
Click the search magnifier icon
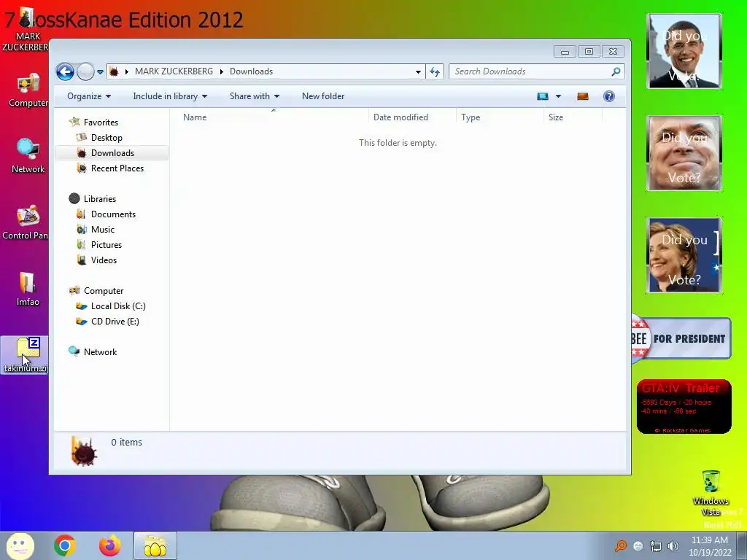click(x=616, y=71)
